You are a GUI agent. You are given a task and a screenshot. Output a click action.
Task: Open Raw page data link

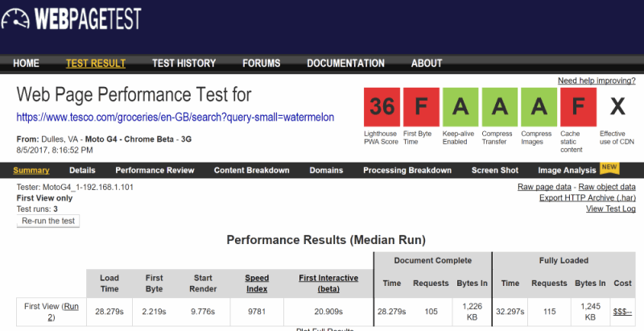[x=544, y=187]
